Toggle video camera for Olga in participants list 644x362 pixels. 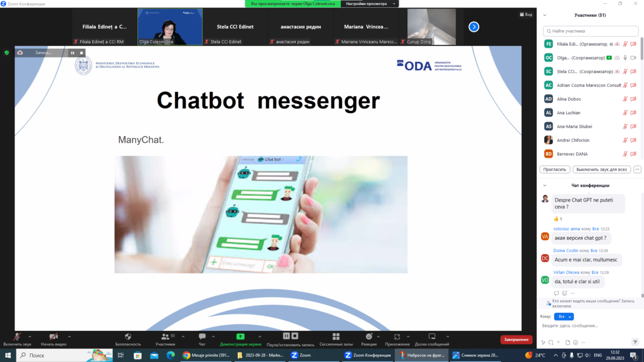tap(633, 57)
